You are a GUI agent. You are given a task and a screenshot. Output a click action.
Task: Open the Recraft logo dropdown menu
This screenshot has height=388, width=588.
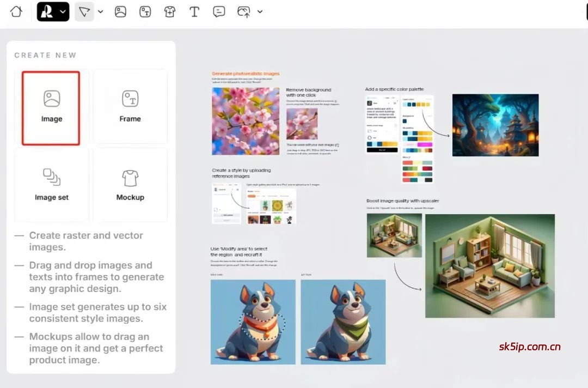(x=53, y=11)
